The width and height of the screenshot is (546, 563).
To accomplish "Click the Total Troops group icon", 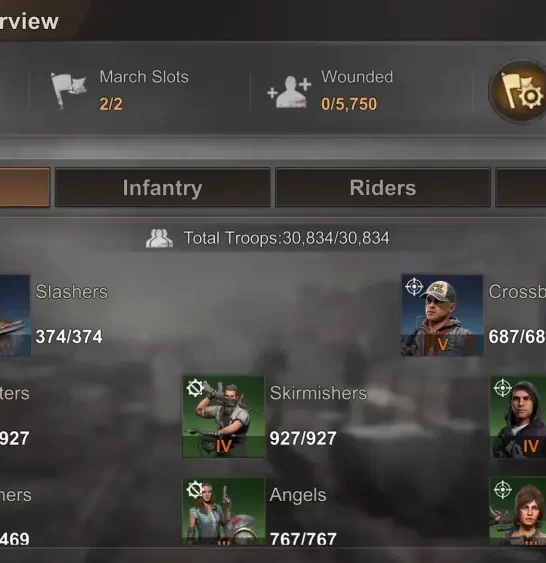I will tap(159, 238).
